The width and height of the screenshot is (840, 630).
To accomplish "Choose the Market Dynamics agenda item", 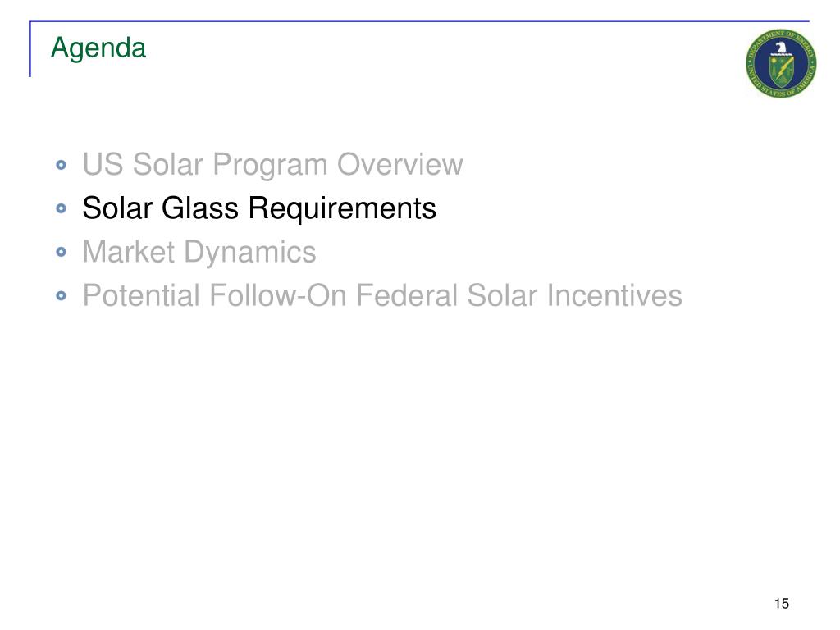I will [x=199, y=252].
